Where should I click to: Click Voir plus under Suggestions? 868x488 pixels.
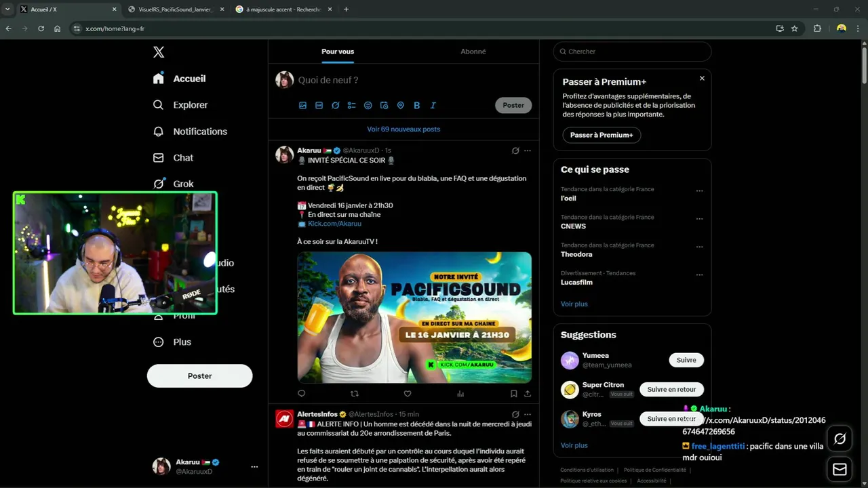(x=574, y=445)
